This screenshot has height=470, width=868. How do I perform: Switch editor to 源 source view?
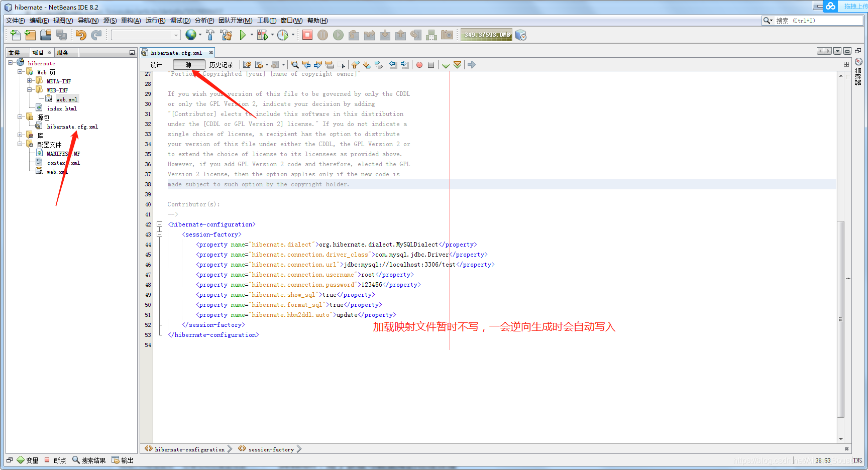189,65
